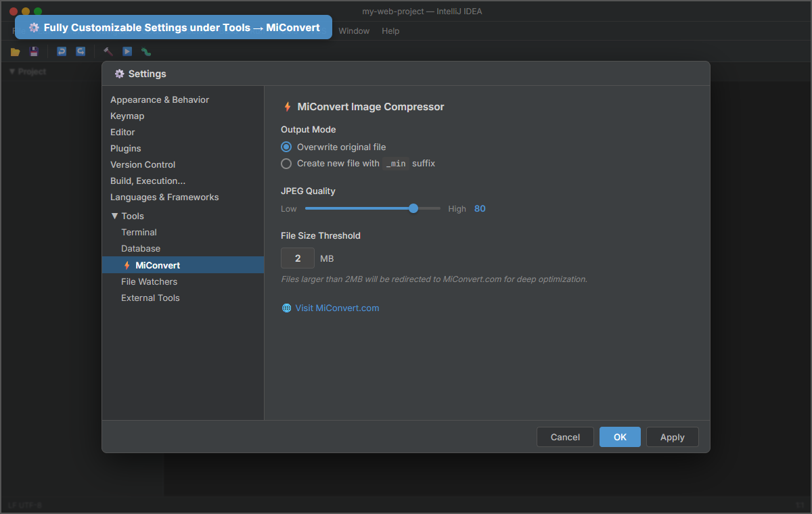This screenshot has width=812, height=514.
Task: Click the Save toolbar icon
Action: coord(34,51)
